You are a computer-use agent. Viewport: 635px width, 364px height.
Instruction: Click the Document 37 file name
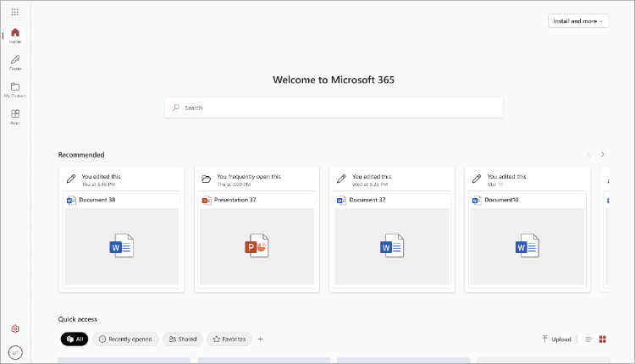[367, 200]
